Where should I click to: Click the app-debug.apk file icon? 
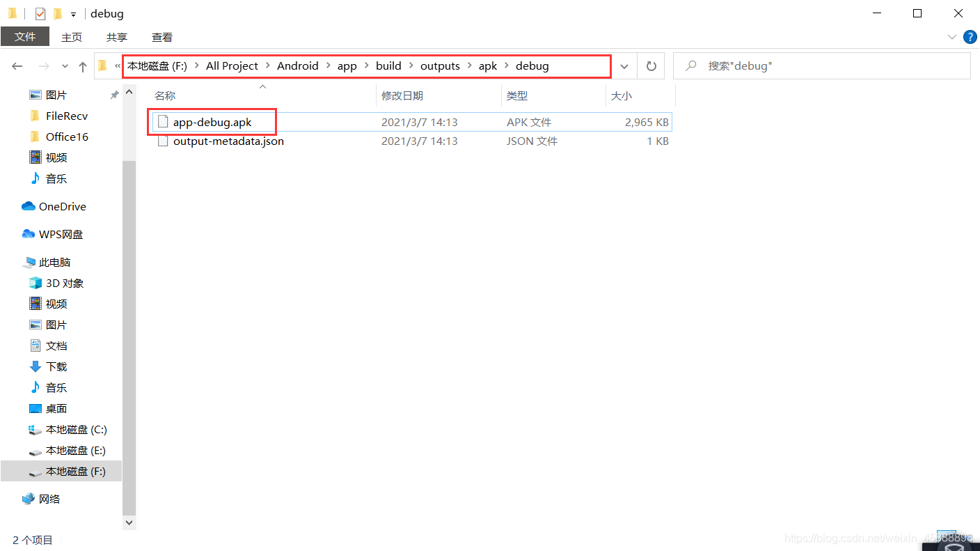[164, 122]
